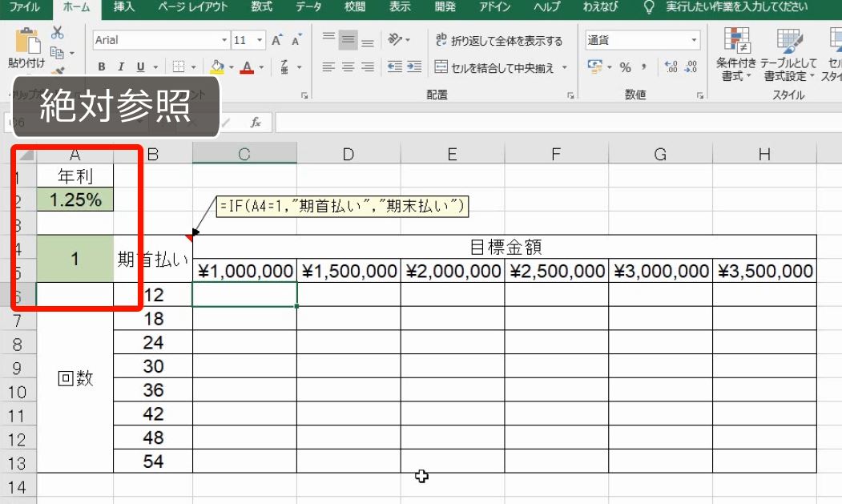The width and height of the screenshot is (842, 504).
Task: Open the orientation dropdown arrow
Action: tap(408, 40)
